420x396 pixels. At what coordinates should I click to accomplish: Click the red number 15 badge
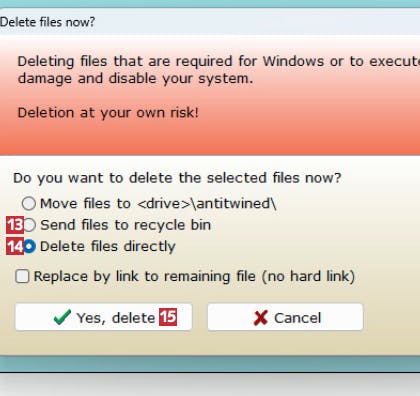[168, 317]
